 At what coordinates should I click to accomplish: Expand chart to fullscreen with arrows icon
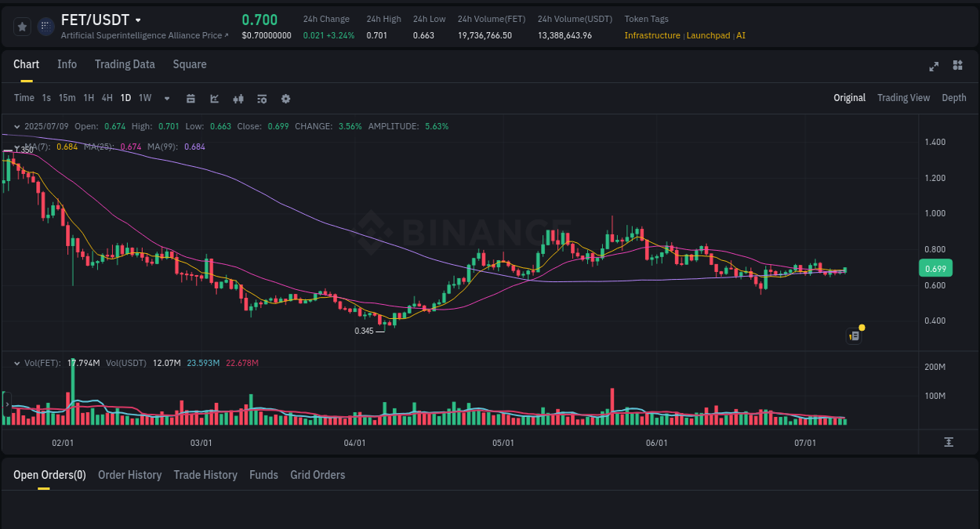[933, 67]
